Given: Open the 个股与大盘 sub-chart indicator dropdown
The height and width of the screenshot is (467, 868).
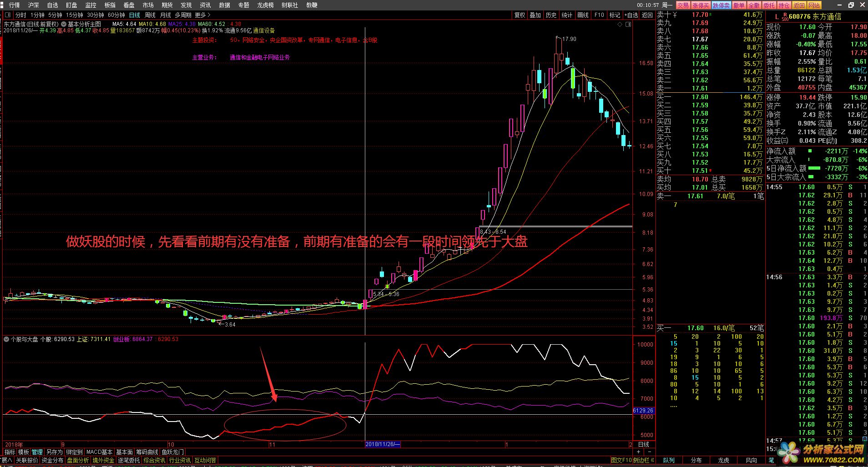Looking at the screenshot, I should coord(6,339).
